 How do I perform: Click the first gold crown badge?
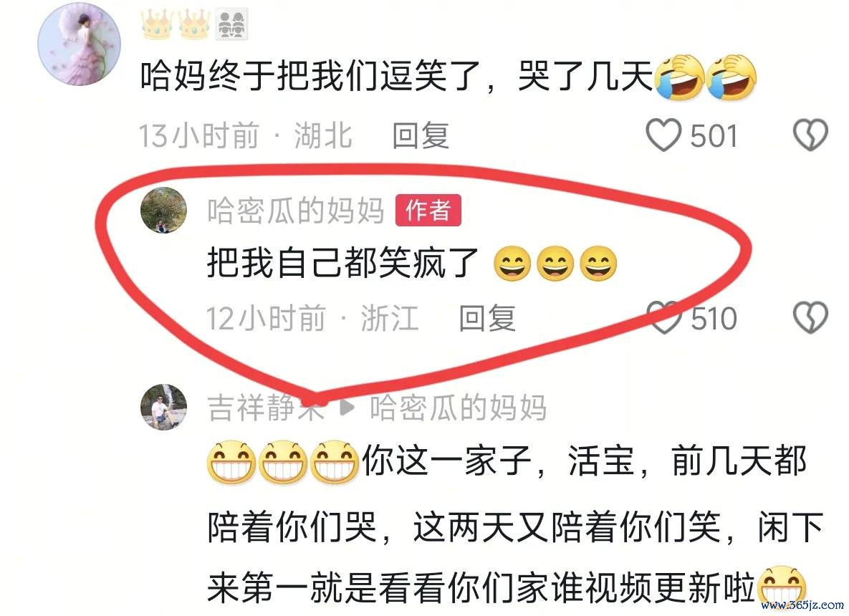coord(157,24)
